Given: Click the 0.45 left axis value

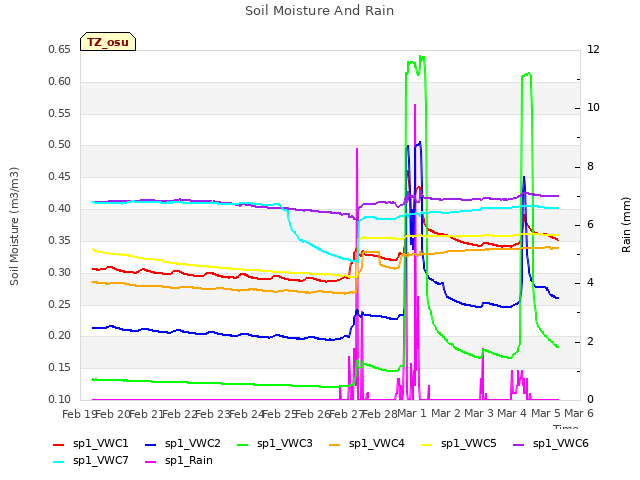Looking at the screenshot, I should click(60, 177).
